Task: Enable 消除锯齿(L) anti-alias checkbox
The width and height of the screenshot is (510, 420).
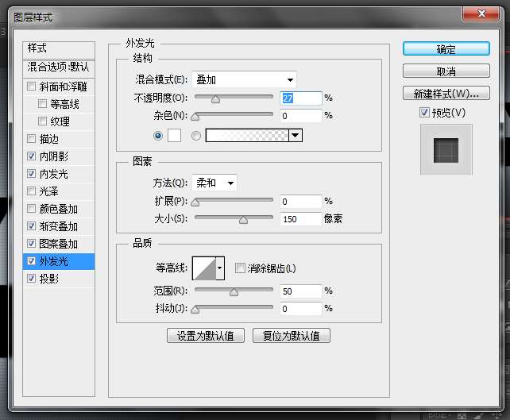Action: click(240, 268)
